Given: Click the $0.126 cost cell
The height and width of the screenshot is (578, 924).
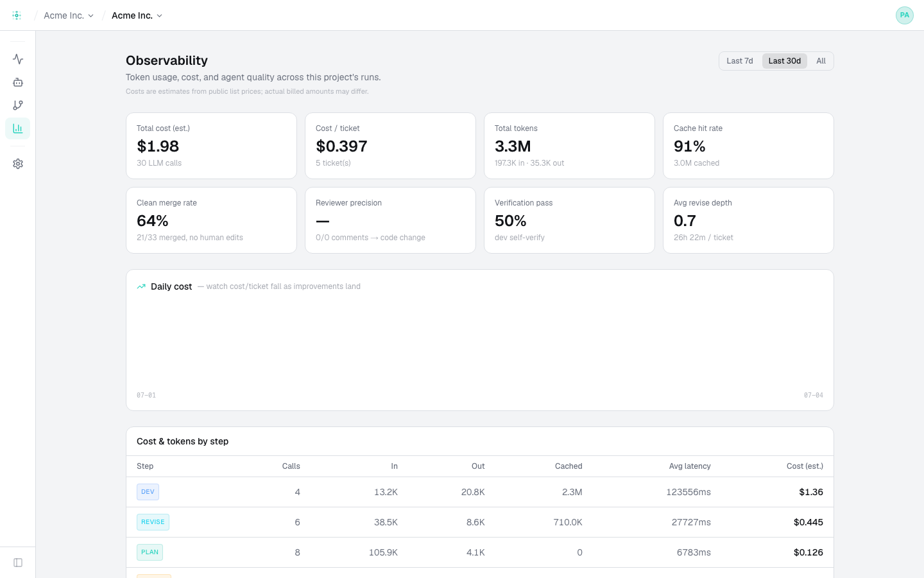Looking at the screenshot, I should (x=809, y=552).
